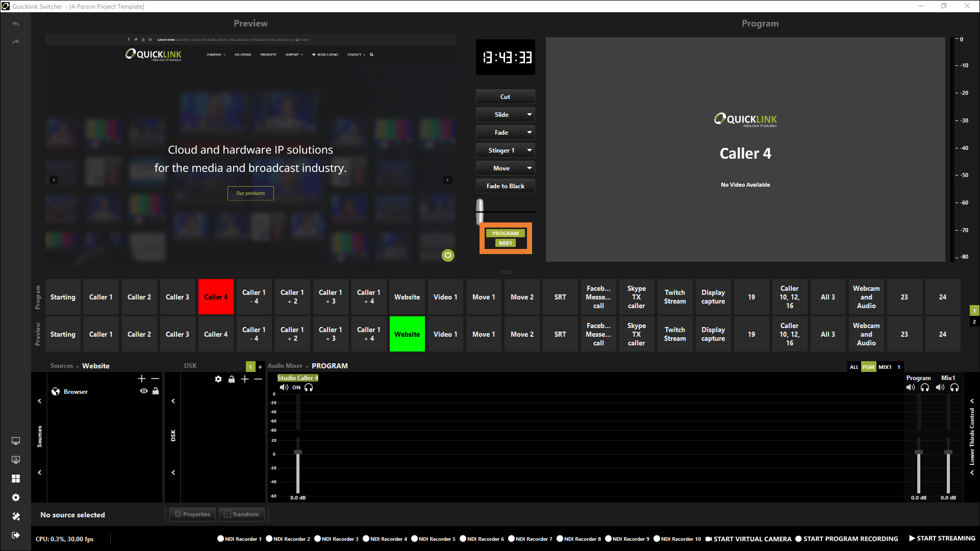This screenshot has height=551, width=980.
Task: Switch audio mixer to ALL tab
Action: 853,367
